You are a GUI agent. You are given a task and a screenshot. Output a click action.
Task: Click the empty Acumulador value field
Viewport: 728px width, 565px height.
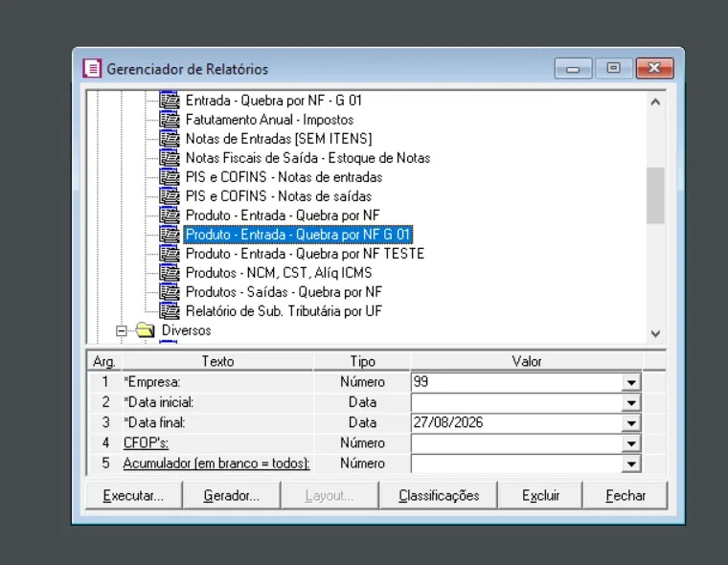coord(515,463)
